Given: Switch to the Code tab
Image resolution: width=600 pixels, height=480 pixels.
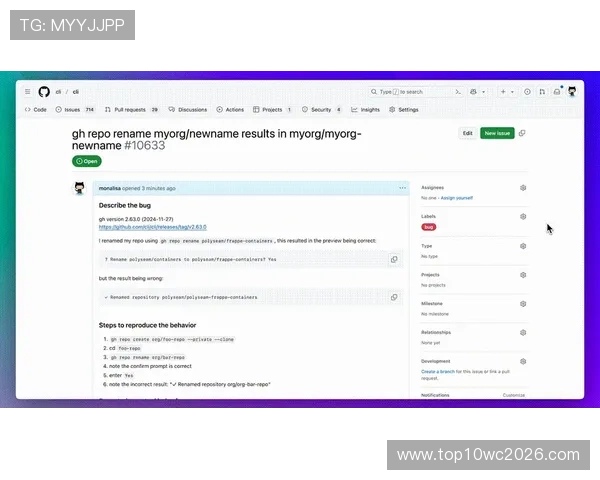Looking at the screenshot, I should point(36,110).
